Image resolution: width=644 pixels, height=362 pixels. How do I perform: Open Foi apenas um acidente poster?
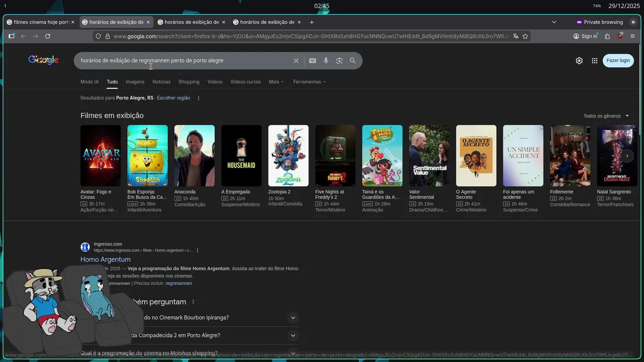[523, 156]
